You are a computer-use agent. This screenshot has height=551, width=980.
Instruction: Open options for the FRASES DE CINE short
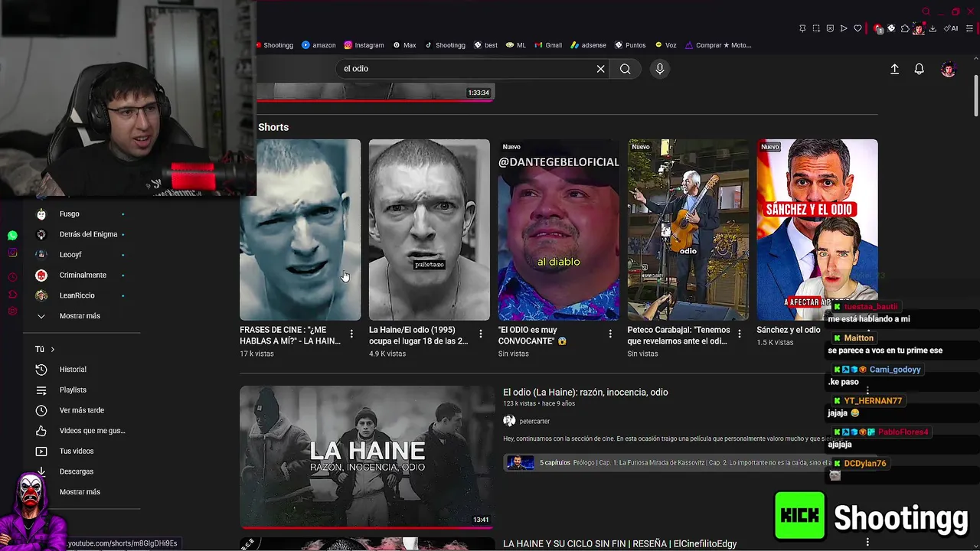click(351, 334)
